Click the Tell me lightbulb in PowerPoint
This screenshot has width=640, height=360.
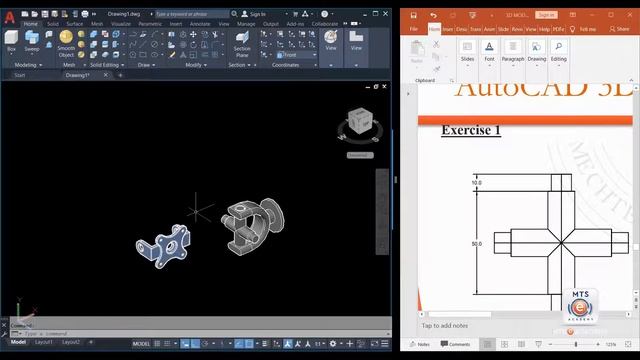click(x=573, y=29)
